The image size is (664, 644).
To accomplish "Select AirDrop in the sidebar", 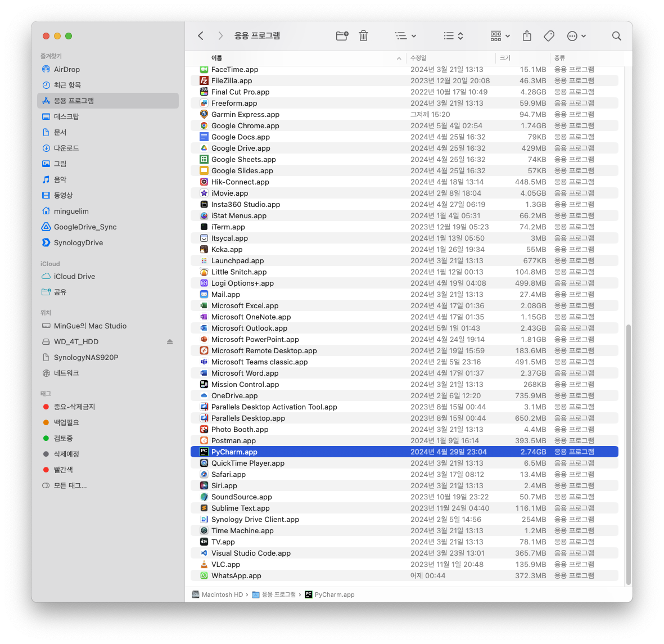I will pos(108,70).
